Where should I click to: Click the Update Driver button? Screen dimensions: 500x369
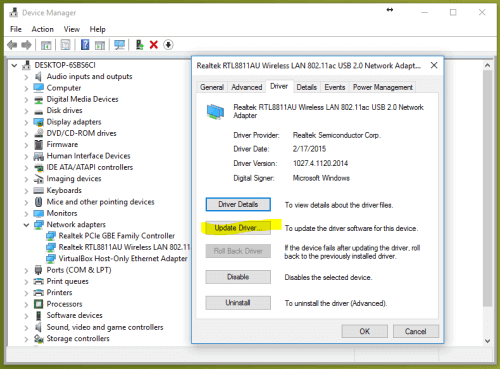pyautogui.click(x=238, y=228)
